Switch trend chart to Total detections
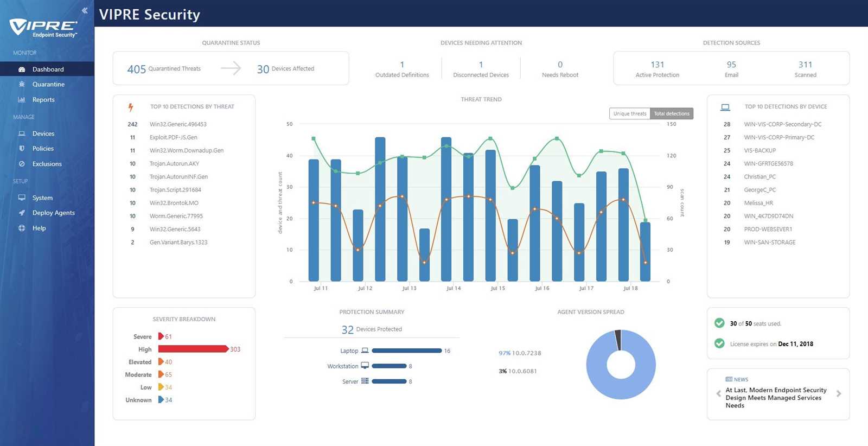Viewport: 868px width, 446px height. [672, 113]
